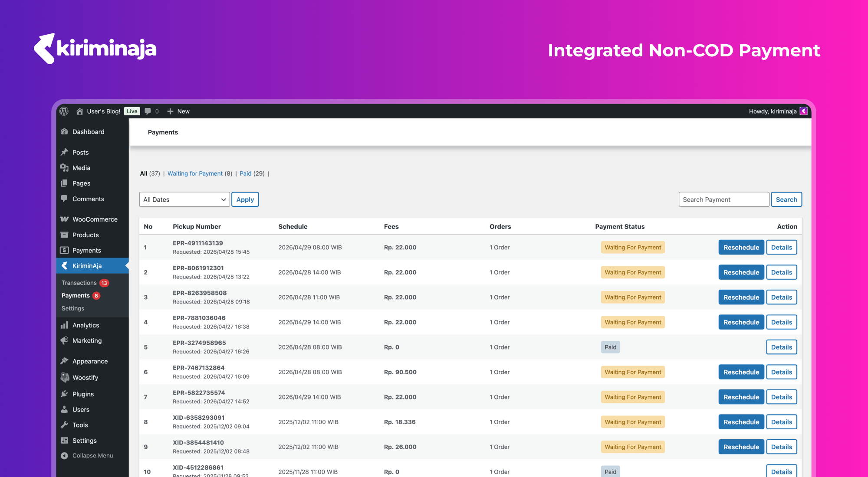Click the site home icon
Image resolution: width=868 pixels, height=477 pixels.
80,111
